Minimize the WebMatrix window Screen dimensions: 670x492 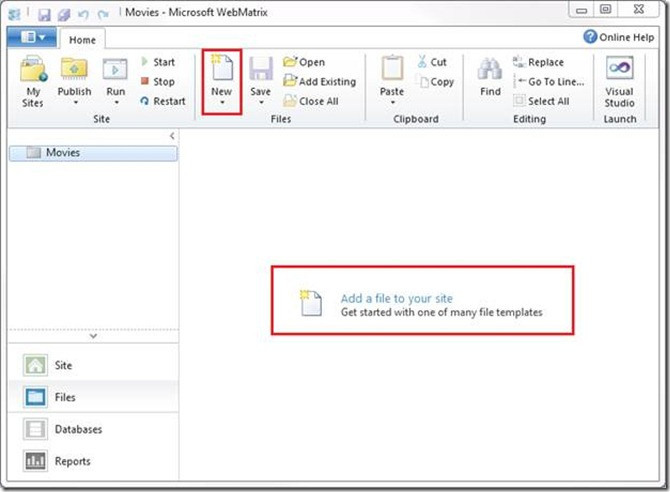pos(582,9)
